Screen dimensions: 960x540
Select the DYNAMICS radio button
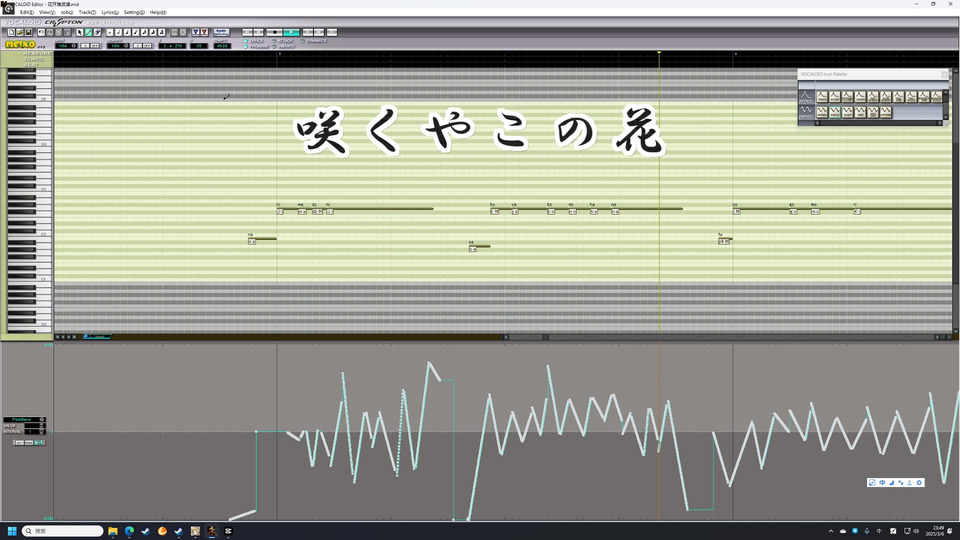(302, 41)
